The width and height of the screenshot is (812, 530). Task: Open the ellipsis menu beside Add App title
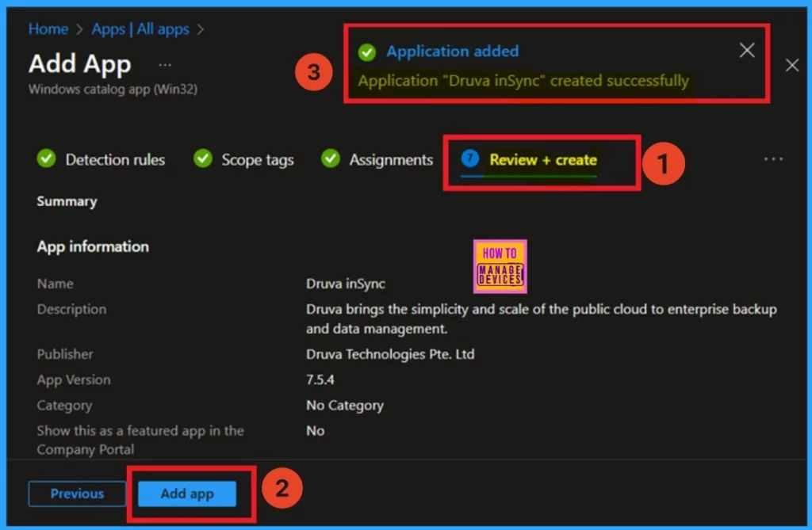165,65
